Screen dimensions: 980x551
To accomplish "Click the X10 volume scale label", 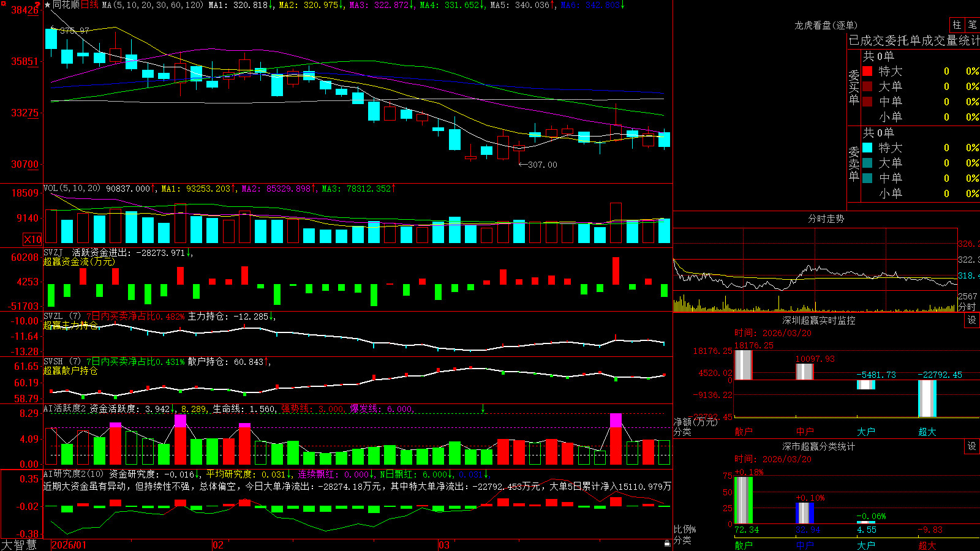I will pyautogui.click(x=32, y=239).
